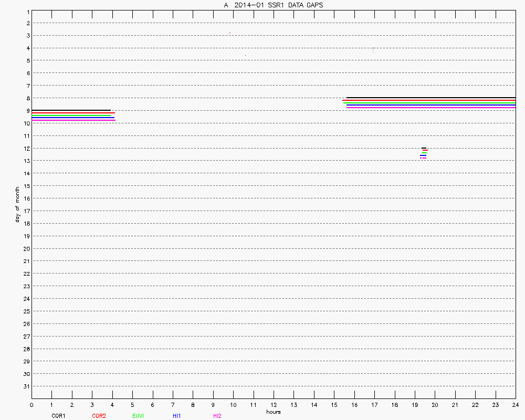Select the short gap cluster on day 12

coord(424,153)
